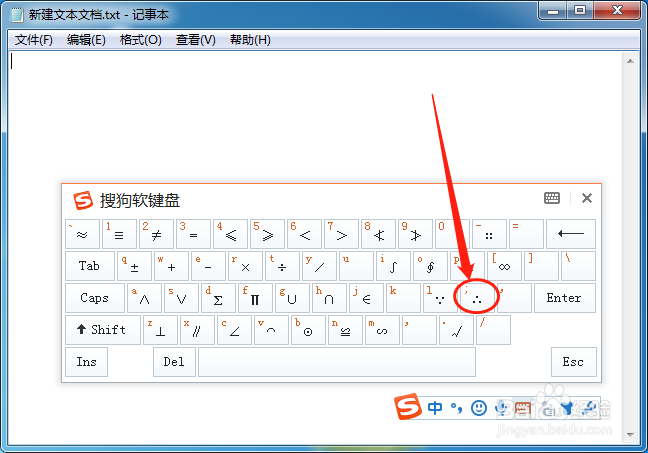Screen dimensions: 648x453
Task: Toggle the soft keyboard icon on Sogou bar
Action: point(523,408)
